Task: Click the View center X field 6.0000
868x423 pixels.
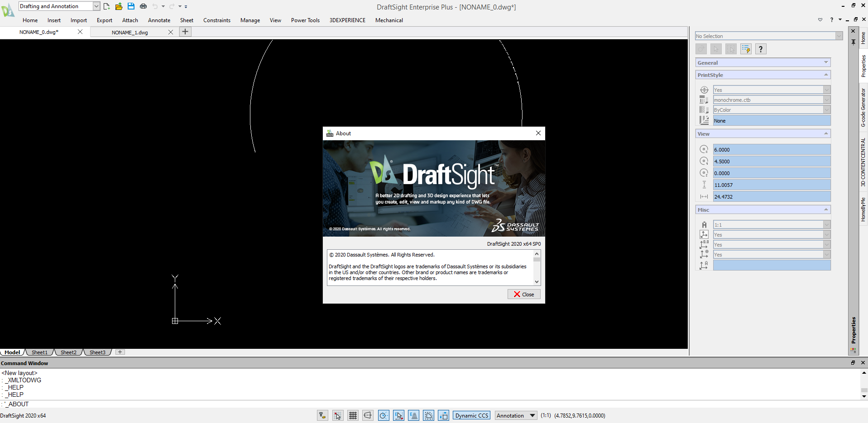Action: [772, 149]
